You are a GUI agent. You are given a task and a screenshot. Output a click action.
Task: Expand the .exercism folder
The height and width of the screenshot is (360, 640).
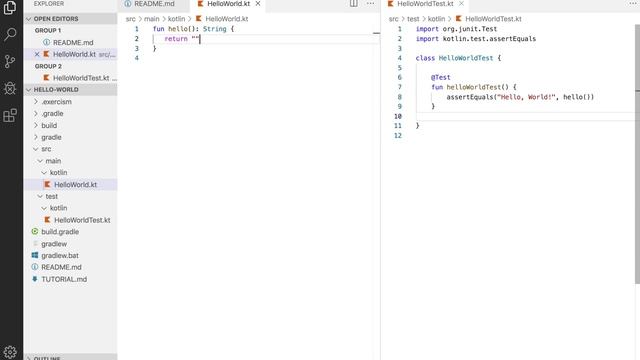(56, 102)
